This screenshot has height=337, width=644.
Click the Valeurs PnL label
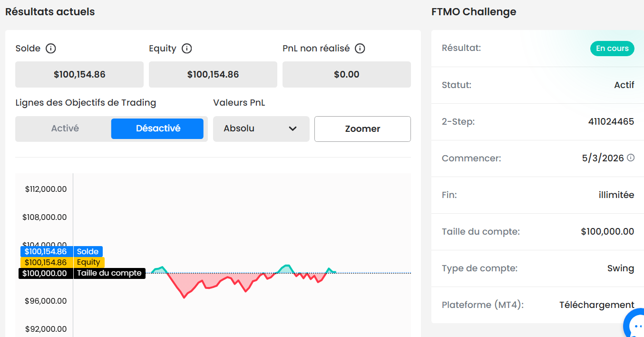(x=239, y=102)
